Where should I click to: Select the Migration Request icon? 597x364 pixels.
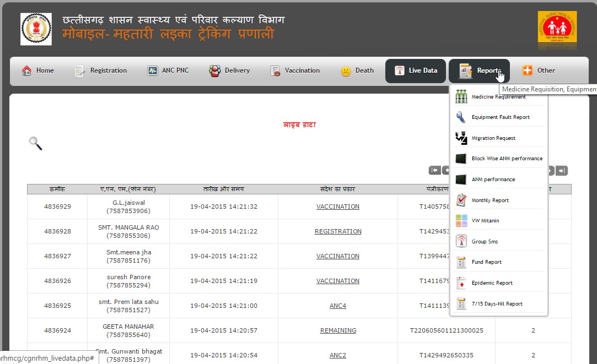click(x=461, y=138)
